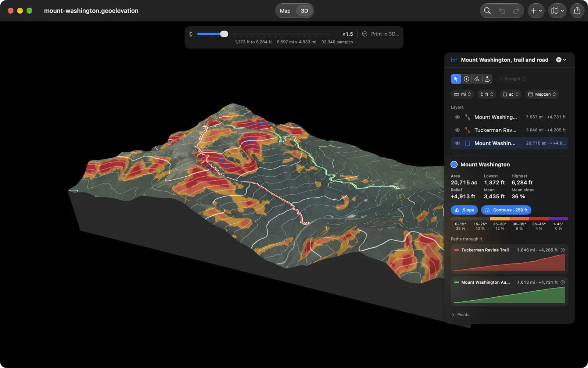Open Tuckerman Ravine Trail profile detail icon
588x368 pixels.
click(563, 250)
